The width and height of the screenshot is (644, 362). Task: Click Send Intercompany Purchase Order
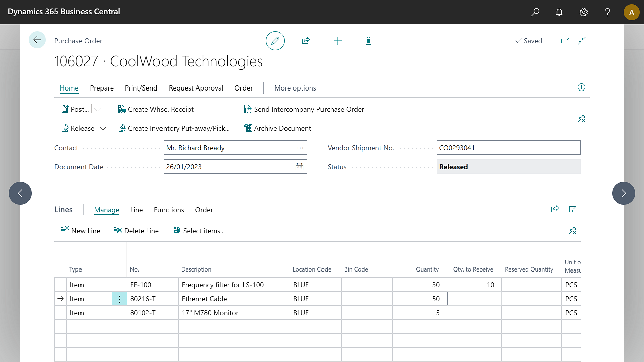tap(304, 109)
